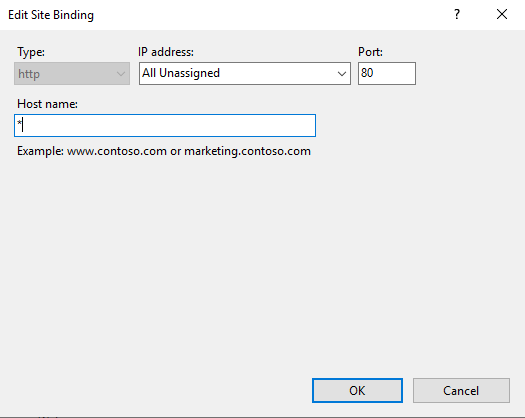This screenshot has height=418, width=525.
Task: Click the www.contoso.com example text
Action: coord(117,151)
